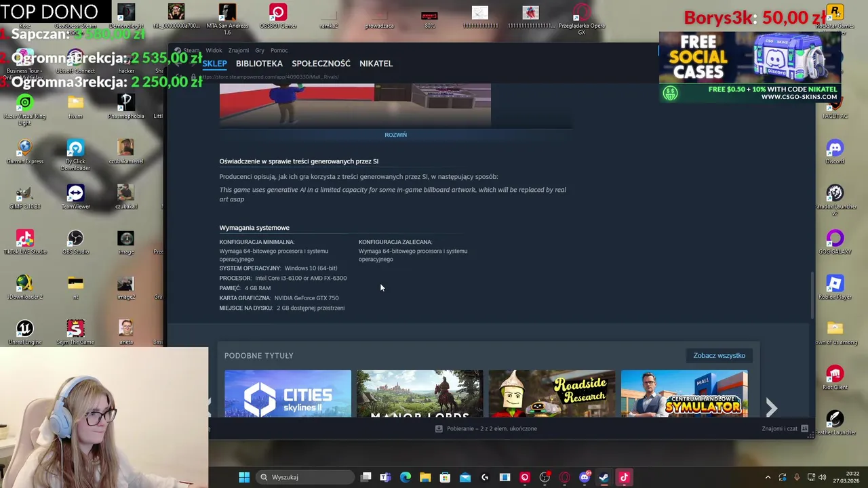Open the SKLEP tab in Steam
Image resolution: width=868 pixels, height=488 pixels.
coord(214,63)
